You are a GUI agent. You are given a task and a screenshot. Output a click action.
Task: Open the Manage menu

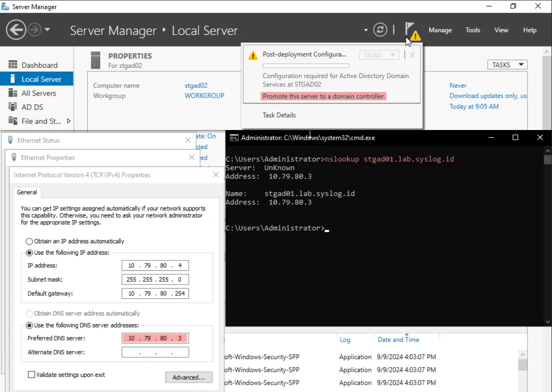click(x=440, y=30)
